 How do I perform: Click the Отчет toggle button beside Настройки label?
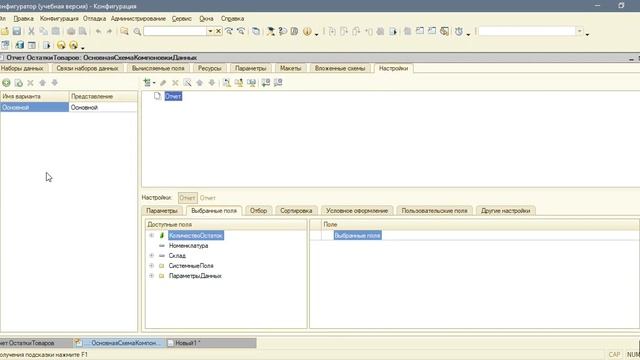pos(188,198)
